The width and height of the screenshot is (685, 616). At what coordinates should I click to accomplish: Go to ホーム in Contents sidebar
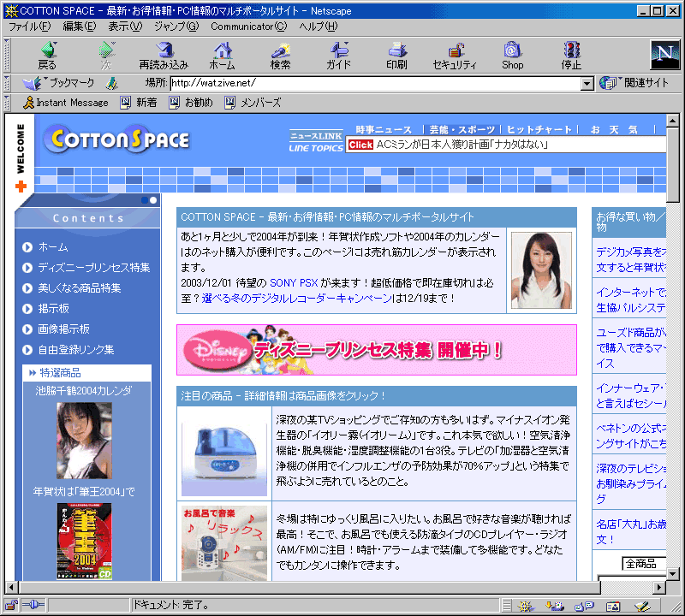coord(53,247)
